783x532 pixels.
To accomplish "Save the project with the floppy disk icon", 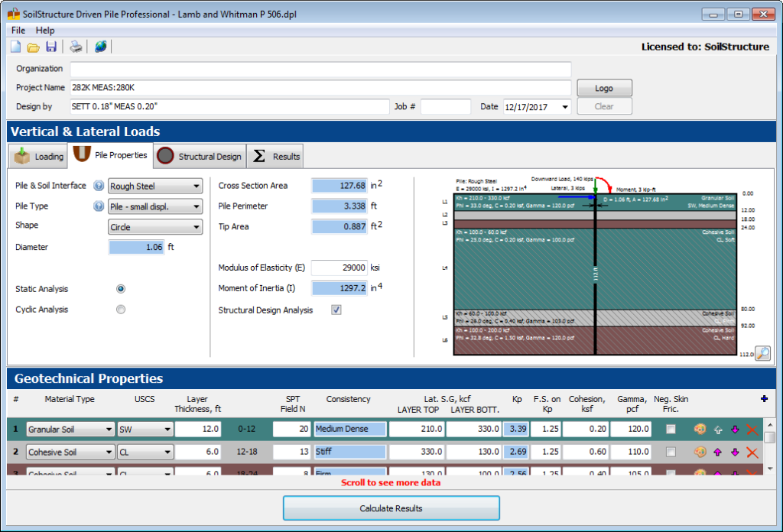I will pyautogui.click(x=51, y=47).
